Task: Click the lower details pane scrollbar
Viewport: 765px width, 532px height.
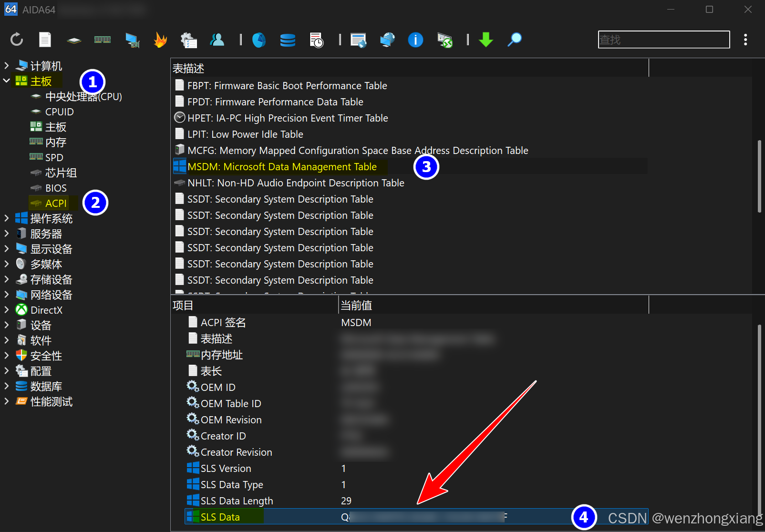Action: pos(759,419)
